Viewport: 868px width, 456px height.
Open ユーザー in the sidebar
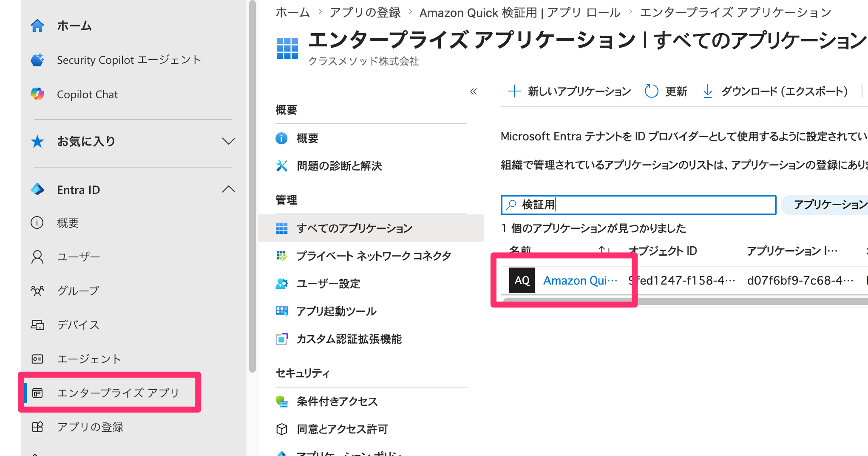click(x=79, y=257)
